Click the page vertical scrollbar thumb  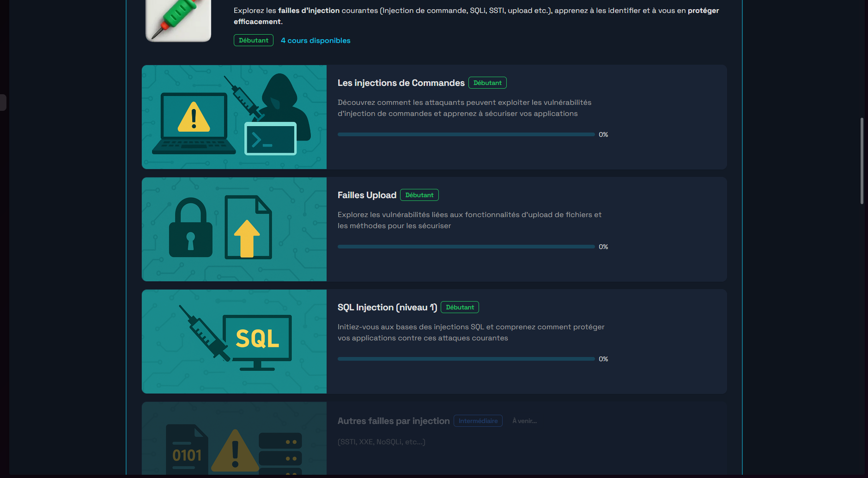click(x=862, y=161)
